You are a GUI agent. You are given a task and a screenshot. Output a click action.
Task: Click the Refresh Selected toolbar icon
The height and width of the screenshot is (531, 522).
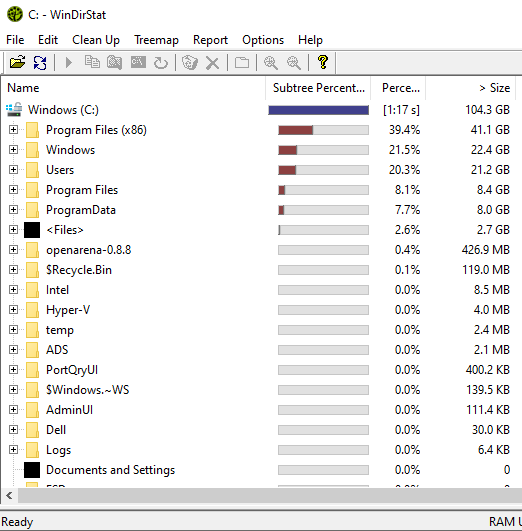tap(161, 63)
